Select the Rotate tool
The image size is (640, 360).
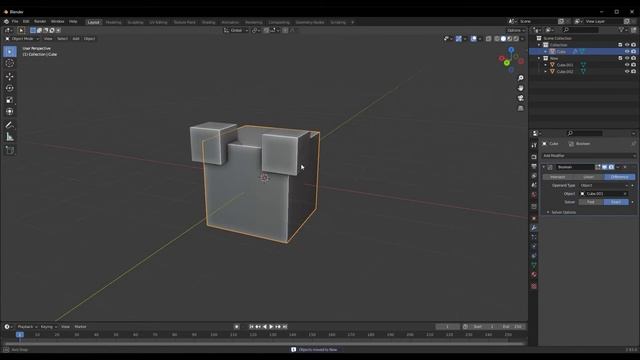(x=10, y=88)
